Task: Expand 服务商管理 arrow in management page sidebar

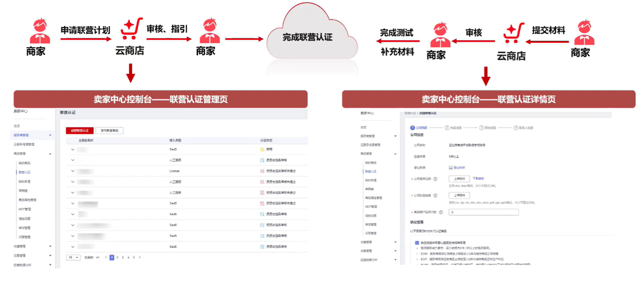Action: click(x=50, y=135)
